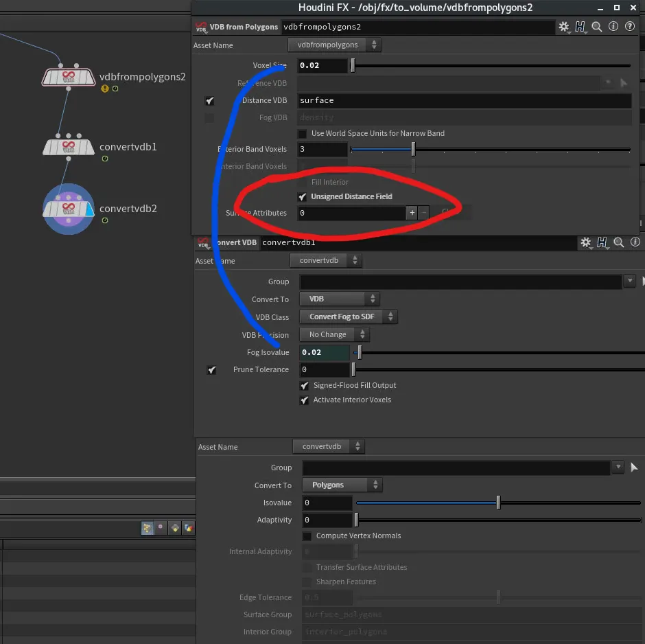Open node info icon for vdbfrompolygons2
This screenshot has height=644, width=645.
pyautogui.click(x=613, y=27)
